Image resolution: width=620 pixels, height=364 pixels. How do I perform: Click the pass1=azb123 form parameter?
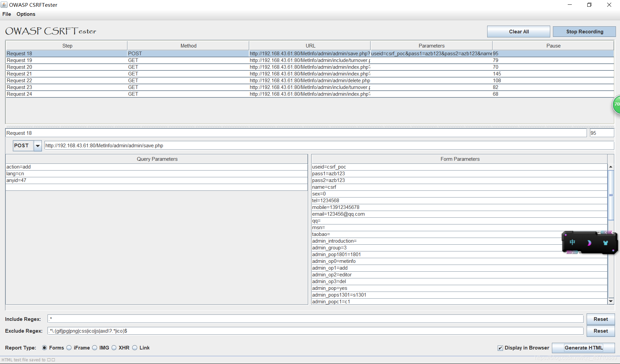tap(459, 174)
